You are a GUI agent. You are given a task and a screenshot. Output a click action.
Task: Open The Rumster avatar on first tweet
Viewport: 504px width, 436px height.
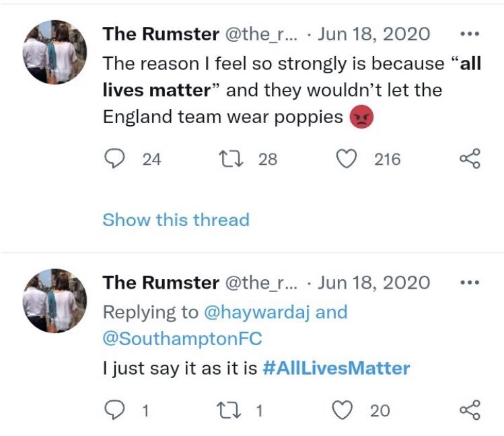55,52
